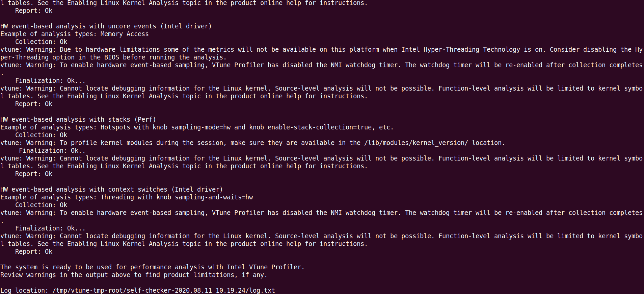Click the 'Review warnings in the output' line
Image resolution: width=644 pixels, height=294 pixels.
coord(134,275)
